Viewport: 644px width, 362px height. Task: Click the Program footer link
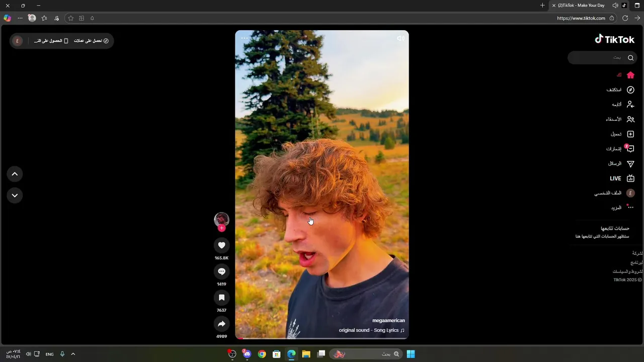[637, 262]
